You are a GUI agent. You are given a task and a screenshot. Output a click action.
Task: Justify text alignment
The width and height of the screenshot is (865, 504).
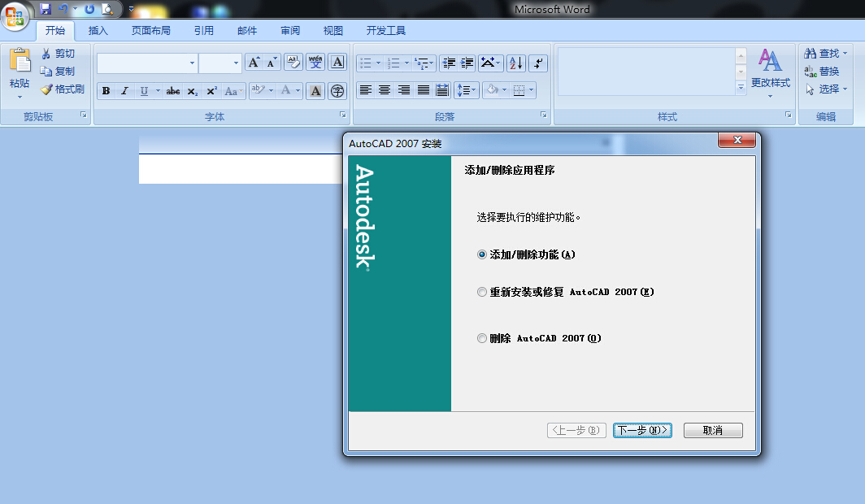click(423, 90)
